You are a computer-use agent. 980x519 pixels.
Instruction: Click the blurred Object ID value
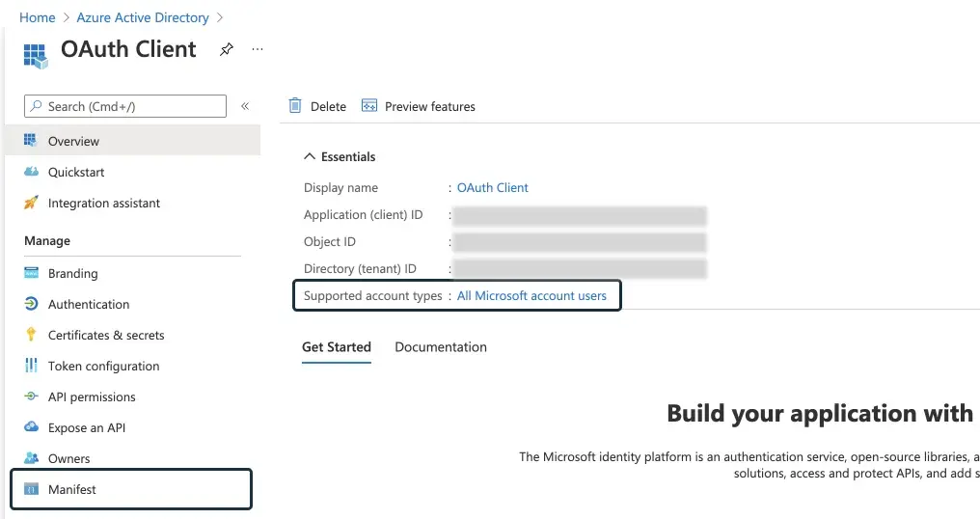tap(580, 242)
